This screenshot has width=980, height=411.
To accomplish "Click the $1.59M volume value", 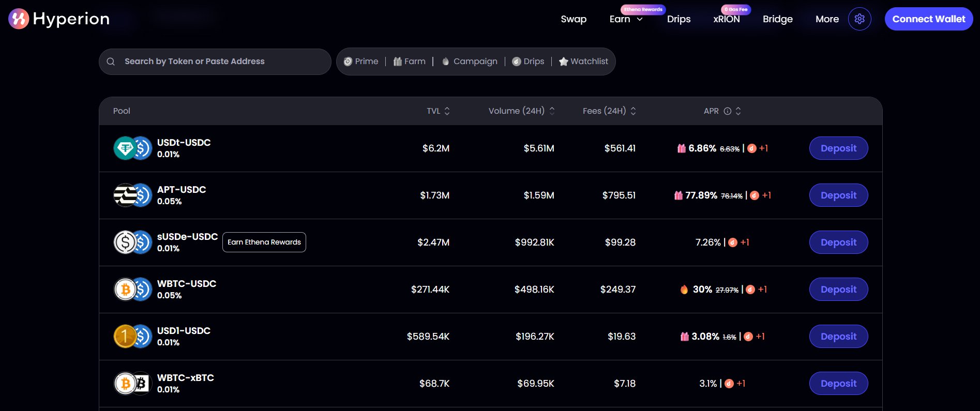I will coord(539,195).
